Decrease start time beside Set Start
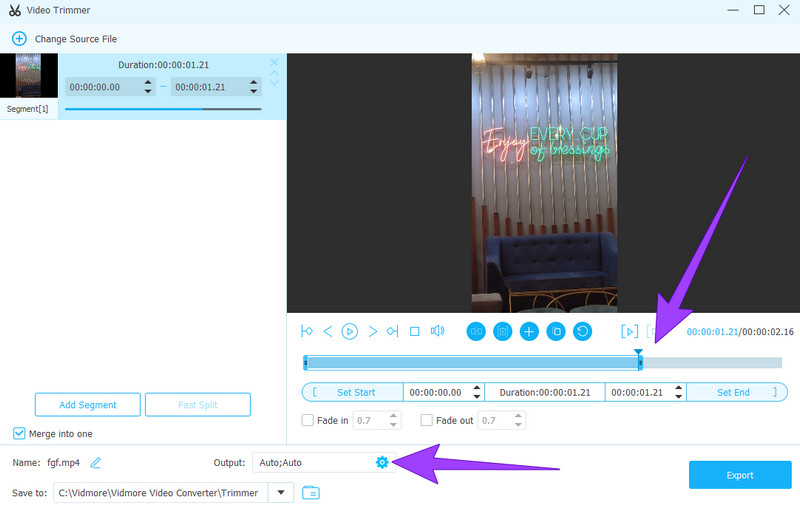The image size is (800, 506). [x=477, y=396]
